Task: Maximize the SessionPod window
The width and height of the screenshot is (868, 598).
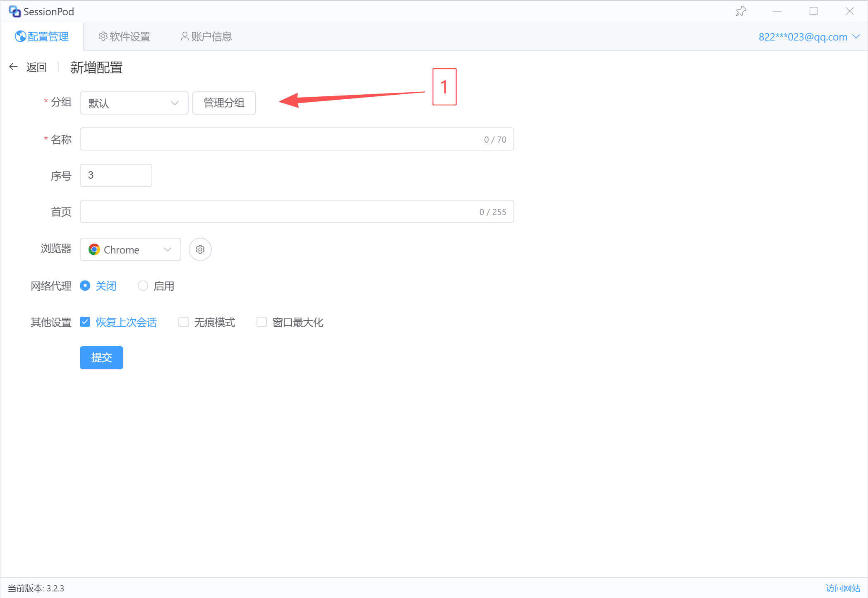Action: [x=813, y=11]
